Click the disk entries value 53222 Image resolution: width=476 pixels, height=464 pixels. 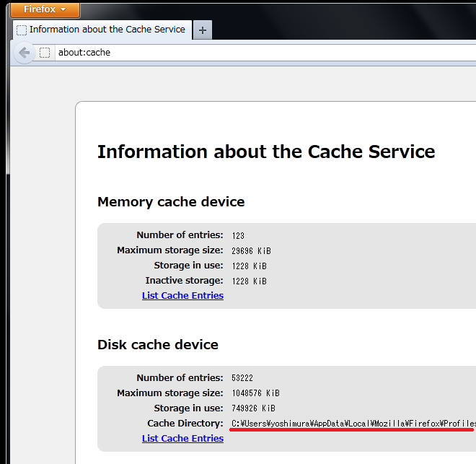(x=242, y=377)
